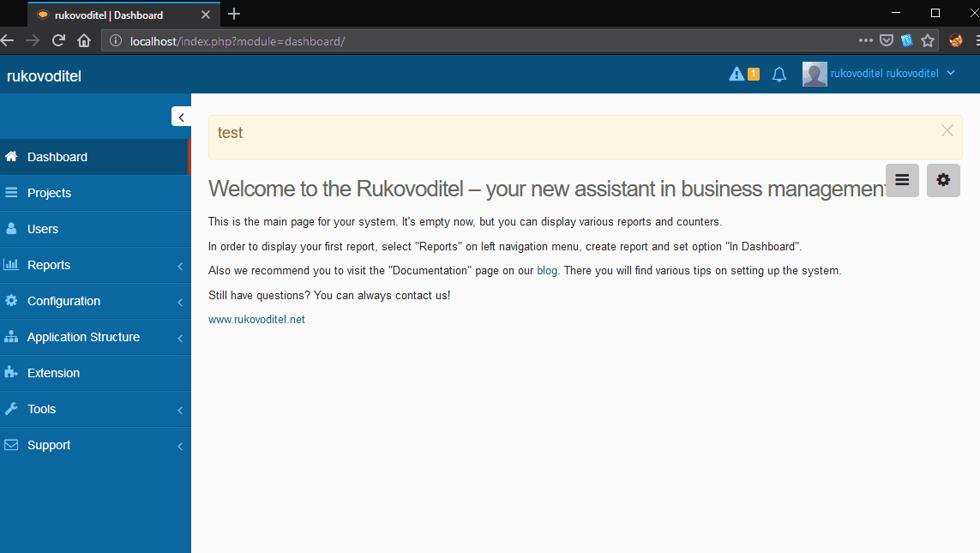Click the Configuration gear icon

click(11, 300)
